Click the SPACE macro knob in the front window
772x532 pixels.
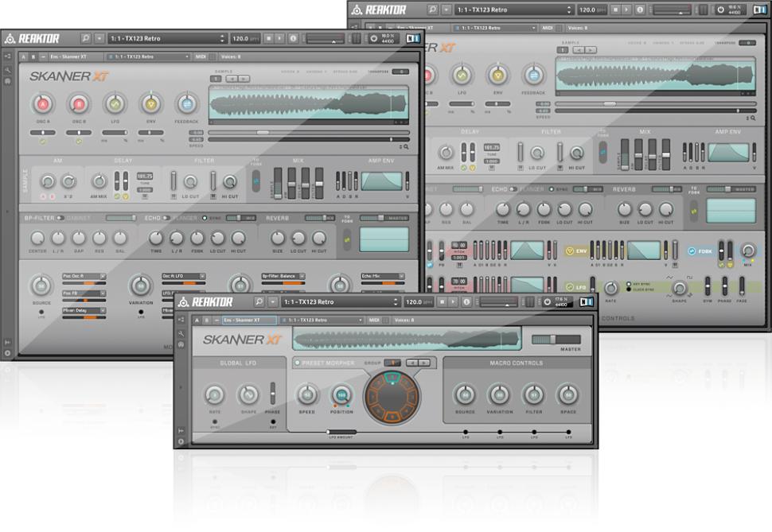click(x=567, y=394)
